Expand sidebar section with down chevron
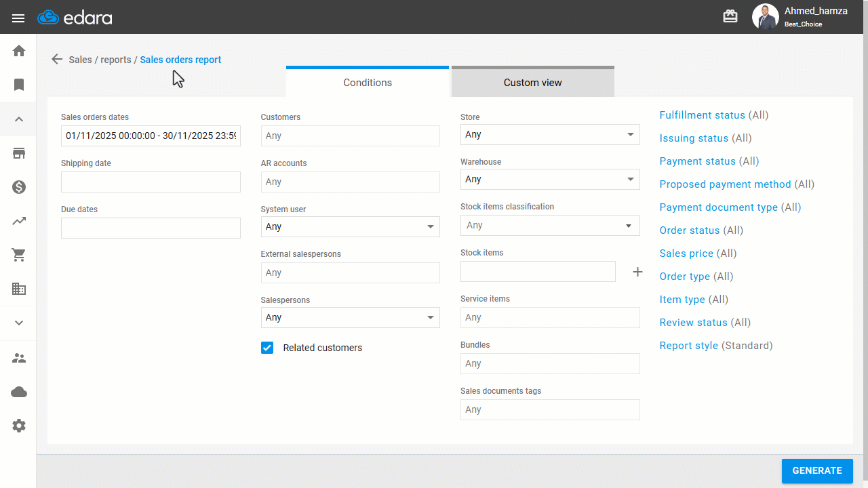 (x=19, y=323)
